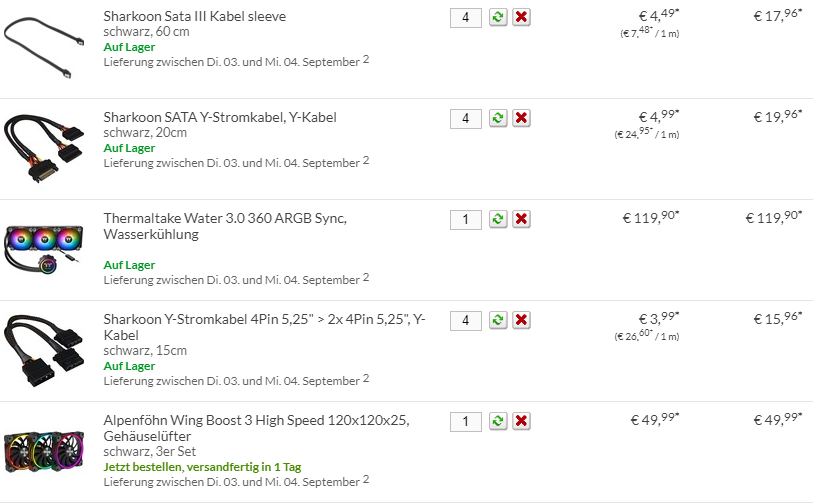Refresh quantity for Alpenföhn Wing Boost 3
Screen dimensions: 815x504
pyautogui.click(x=498, y=421)
